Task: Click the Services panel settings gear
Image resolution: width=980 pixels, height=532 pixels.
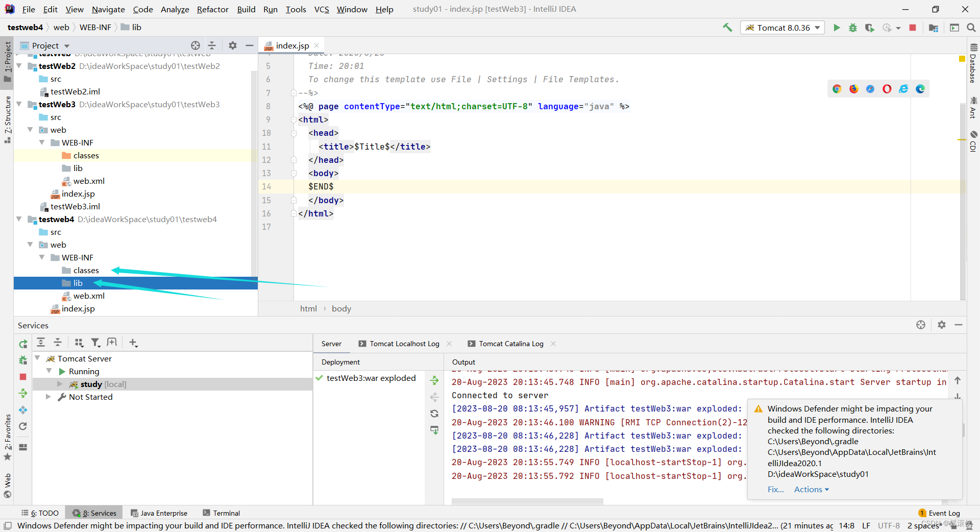Action: tap(942, 325)
